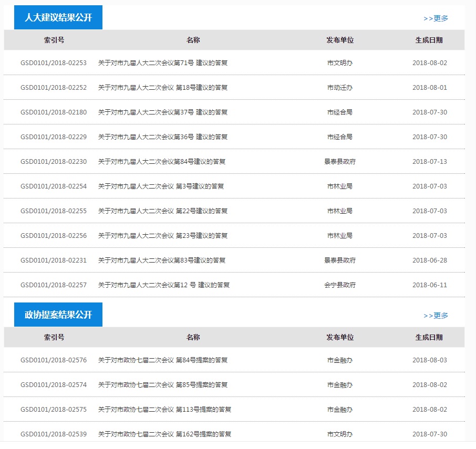Click 更多 link for 人大建议结果公开
The width and height of the screenshot is (476, 449).
pyautogui.click(x=436, y=18)
